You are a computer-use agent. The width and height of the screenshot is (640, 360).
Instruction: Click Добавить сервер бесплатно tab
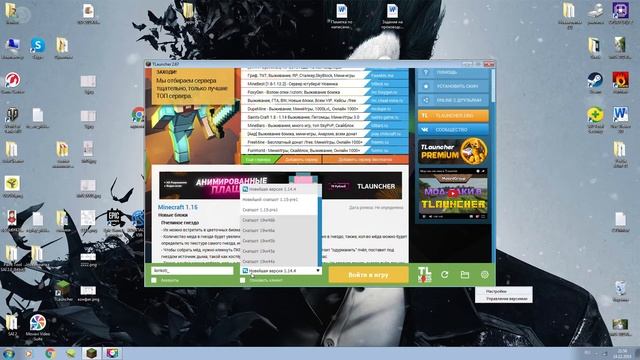365,160
